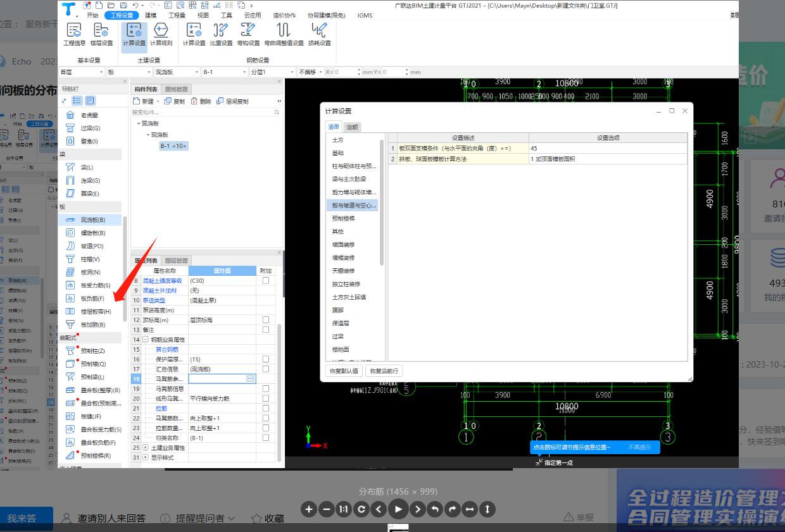Click 删除 in component list toolbar
Screen dimensions: 785x532
click(201, 101)
